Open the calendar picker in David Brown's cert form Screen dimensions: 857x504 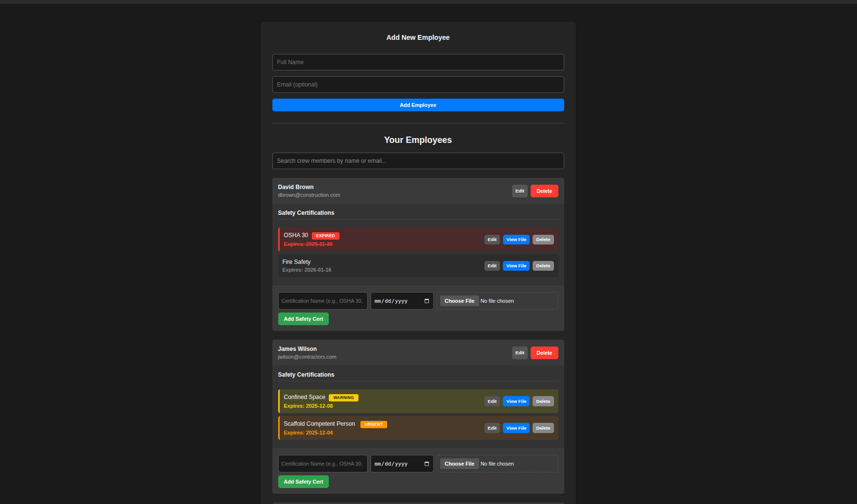(426, 301)
